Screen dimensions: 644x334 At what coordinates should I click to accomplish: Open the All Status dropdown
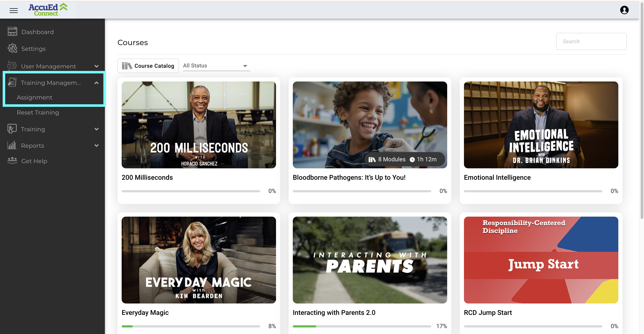(216, 66)
